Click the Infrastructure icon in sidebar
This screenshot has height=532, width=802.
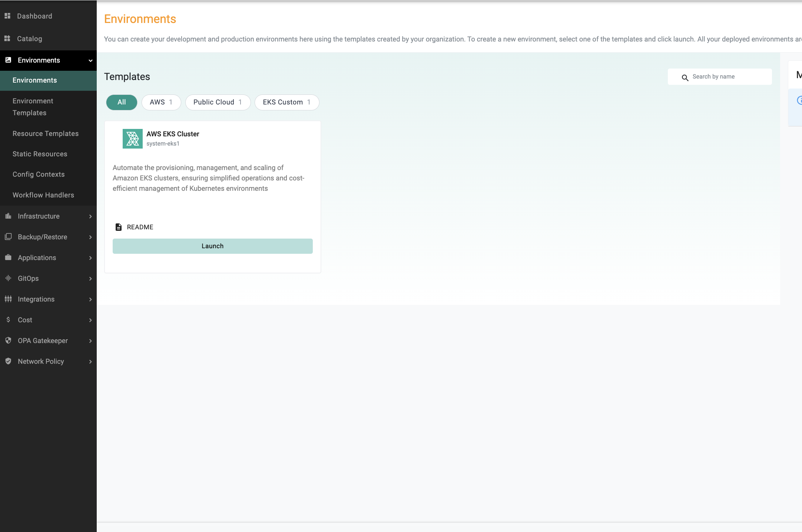tap(8, 216)
